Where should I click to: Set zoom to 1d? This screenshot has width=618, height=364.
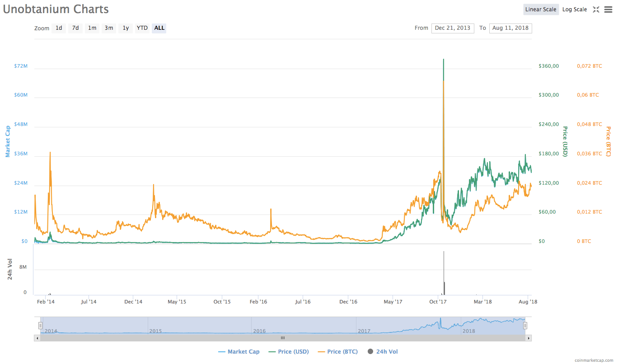pyautogui.click(x=59, y=28)
